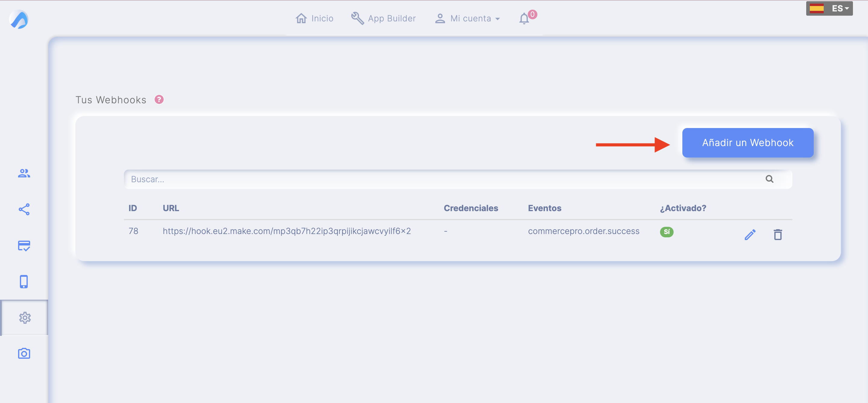Open the settings gear sidebar icon
Image resolution: width=868 pixels, height=403 pixels.
click(x=25, y=317)
